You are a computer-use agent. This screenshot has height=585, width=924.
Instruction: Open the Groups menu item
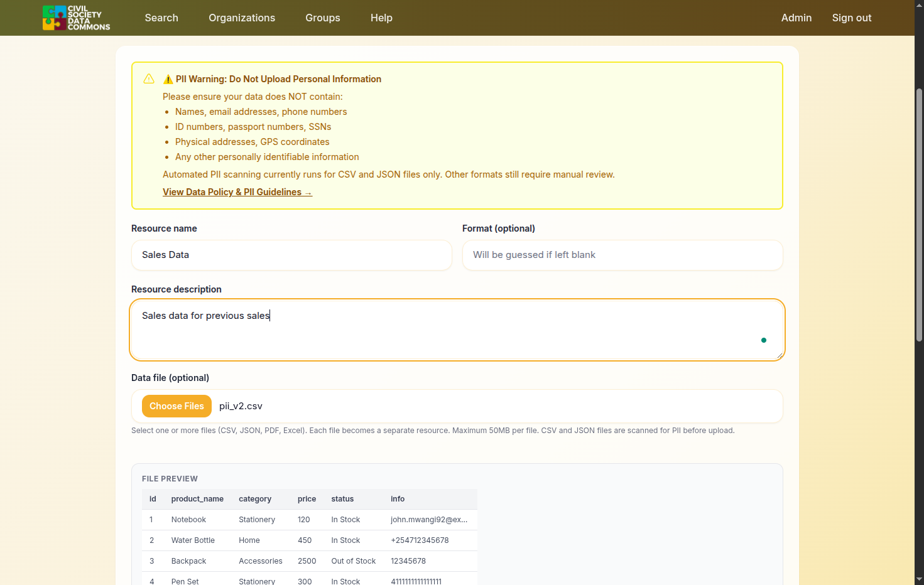coord(323,18)
